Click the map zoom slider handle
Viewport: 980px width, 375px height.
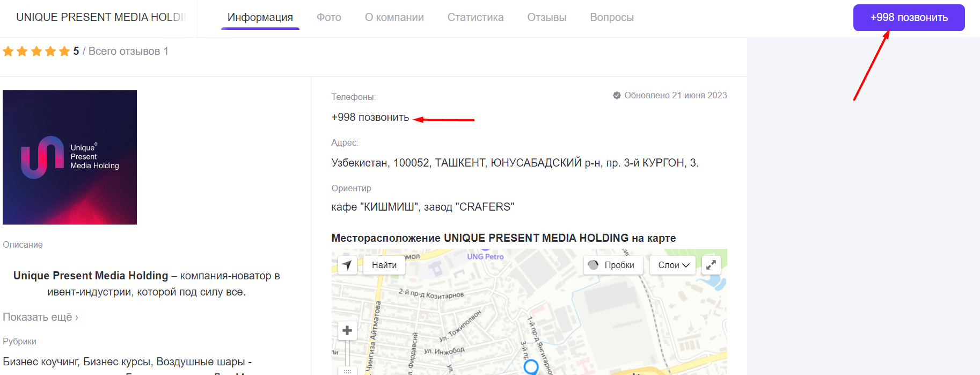point(347,371)
